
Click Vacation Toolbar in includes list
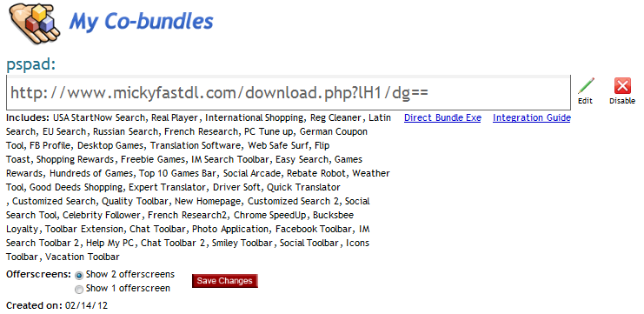[83, 257]
